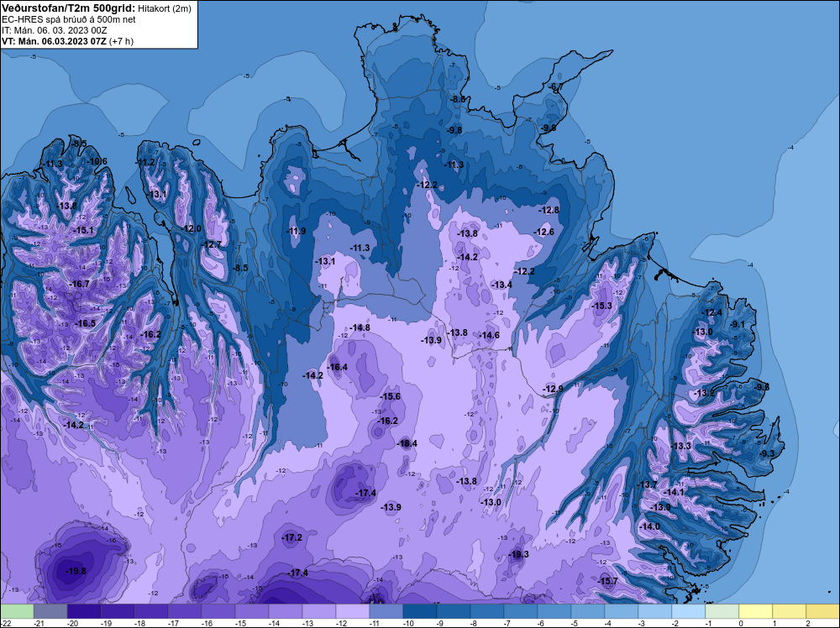Screen dimensions: 840x628
Task: Select the -15.1 temperature label
Action: [83, 230]
